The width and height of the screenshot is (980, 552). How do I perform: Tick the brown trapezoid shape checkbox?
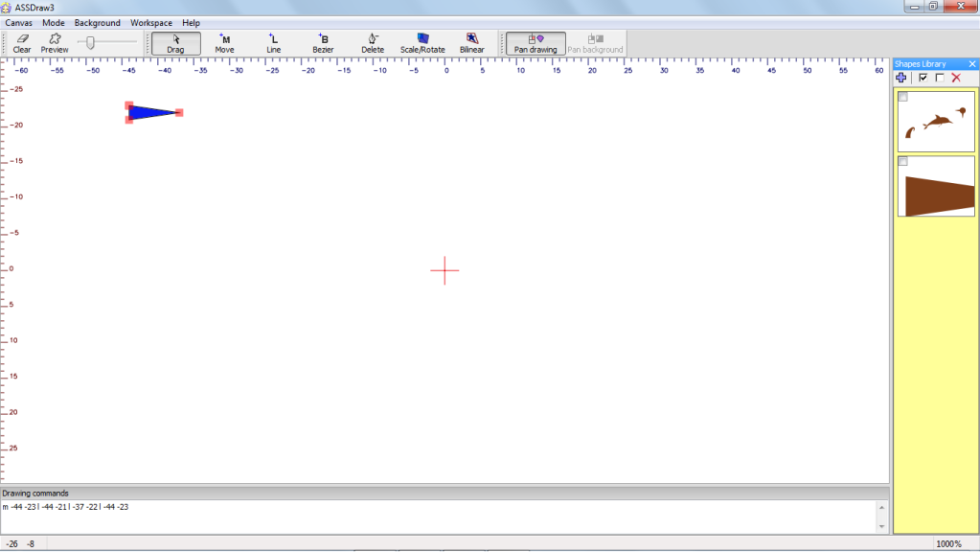click(x=903, y=161)
